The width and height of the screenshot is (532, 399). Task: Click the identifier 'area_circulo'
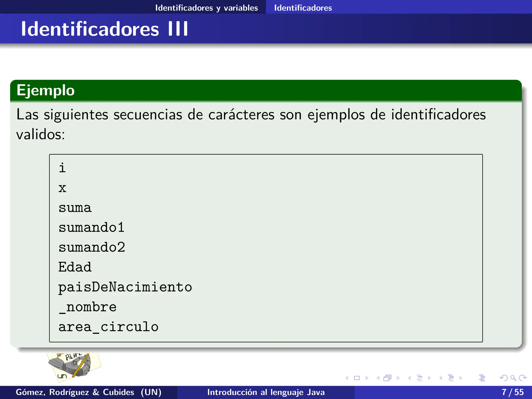tap(108, 327)
